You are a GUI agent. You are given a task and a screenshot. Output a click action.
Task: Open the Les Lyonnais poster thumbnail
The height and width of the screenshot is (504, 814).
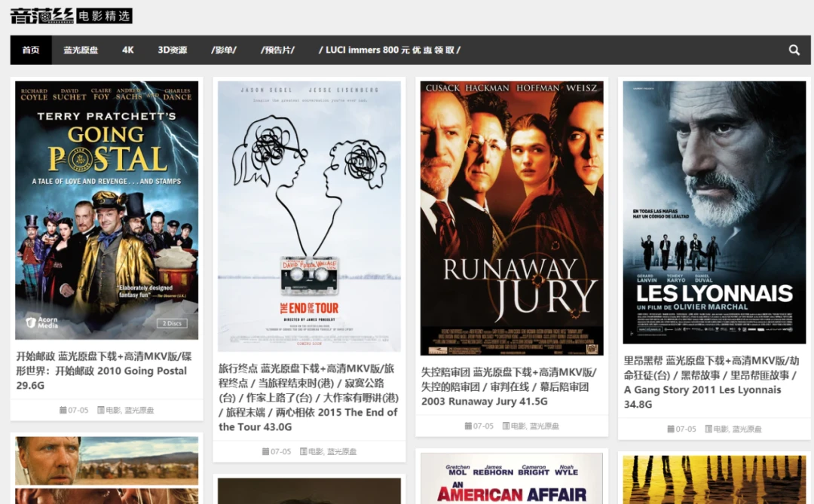tap(715, 212)
